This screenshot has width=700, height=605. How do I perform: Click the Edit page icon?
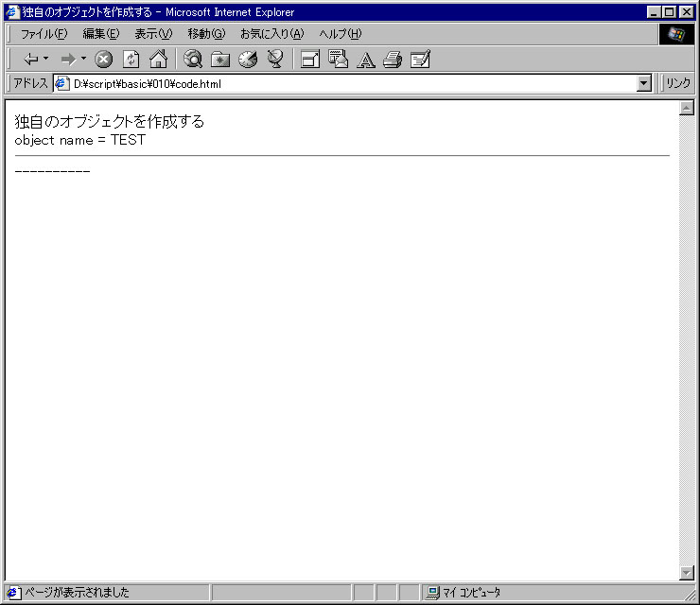tap(420, 59)
